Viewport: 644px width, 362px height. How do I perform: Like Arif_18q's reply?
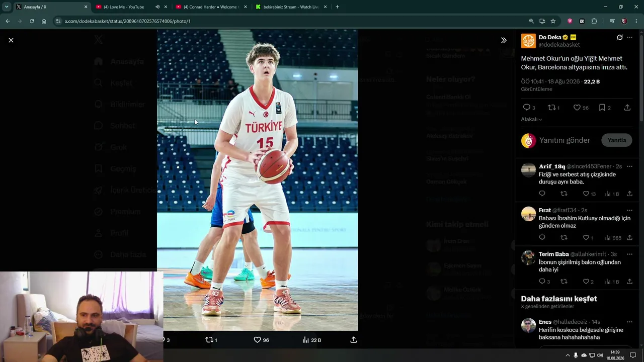[x=586, y=194]
